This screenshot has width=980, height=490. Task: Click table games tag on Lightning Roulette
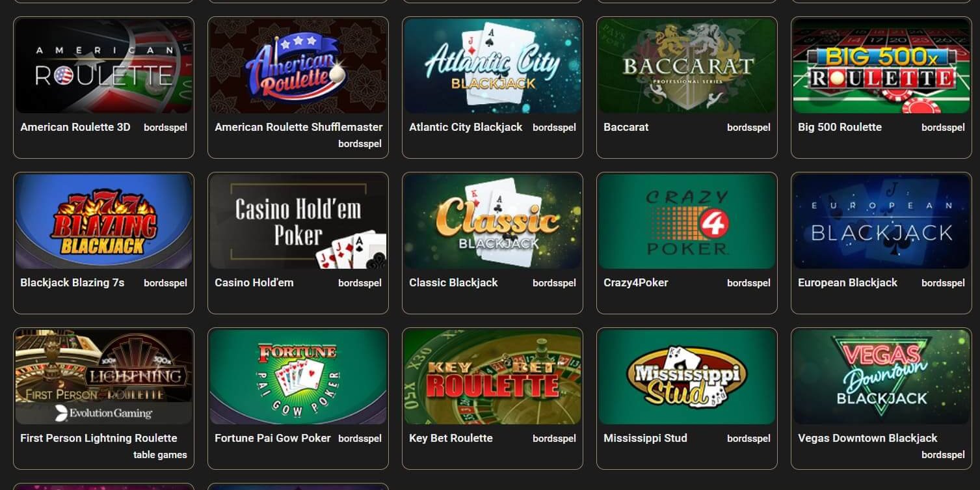160,455
